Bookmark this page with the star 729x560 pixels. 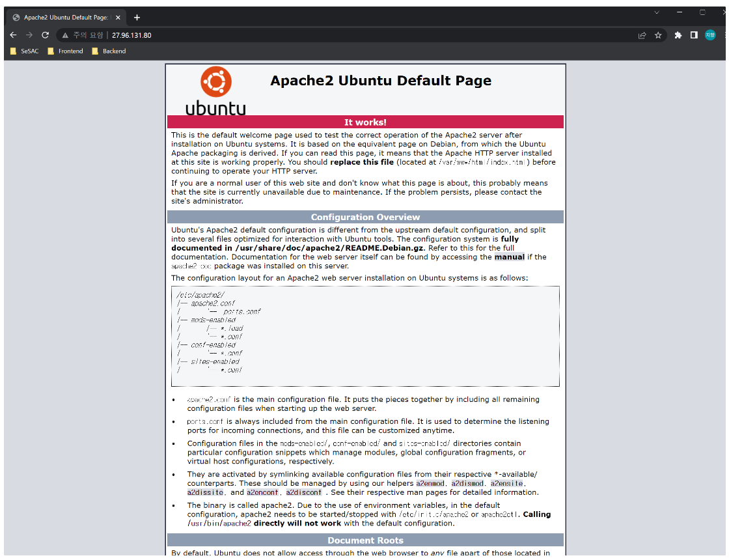(658, 35)
